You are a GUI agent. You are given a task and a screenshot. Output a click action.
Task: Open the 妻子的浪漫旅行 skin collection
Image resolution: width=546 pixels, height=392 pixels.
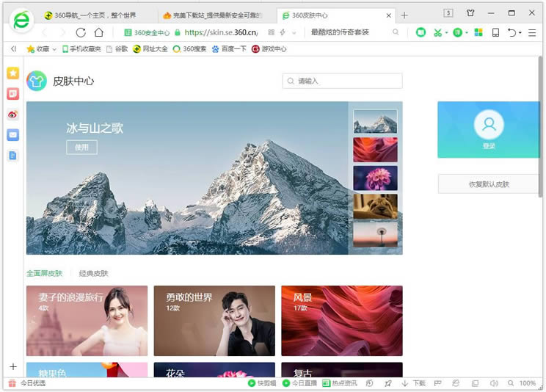[x=87, y=321]
